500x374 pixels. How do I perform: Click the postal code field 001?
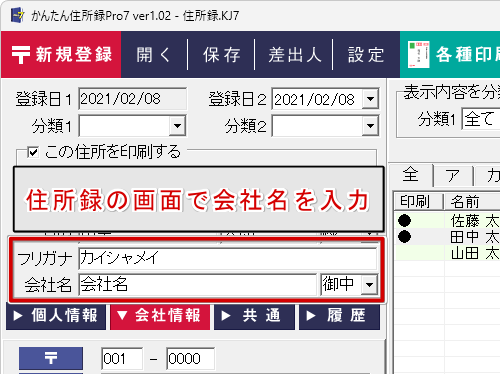[x=122, y=358]
